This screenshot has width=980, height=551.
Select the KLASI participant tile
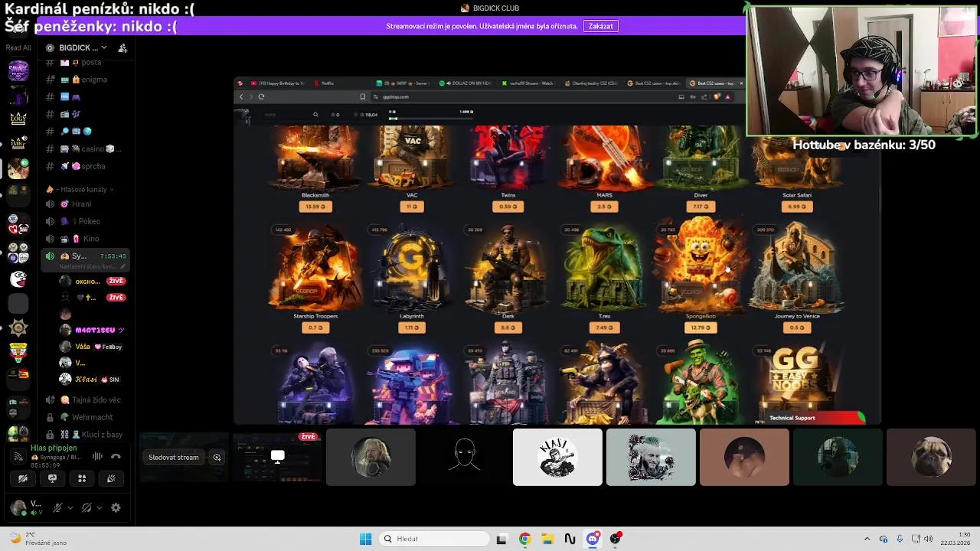pyautogui.click(x=557, y=457)
